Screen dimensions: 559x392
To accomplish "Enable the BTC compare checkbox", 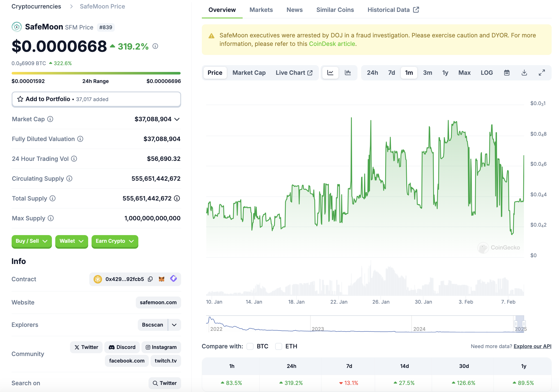I will [x=250, y=346].
